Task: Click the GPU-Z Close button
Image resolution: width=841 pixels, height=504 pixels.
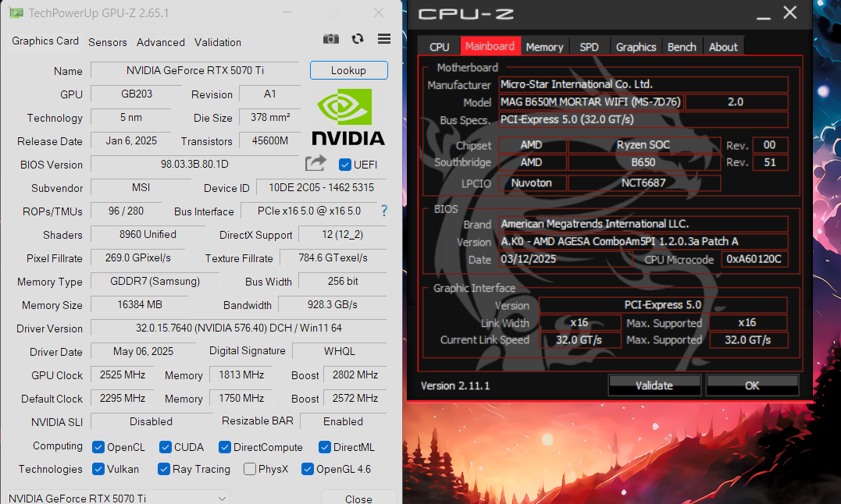Action: (x=359, y=498)
